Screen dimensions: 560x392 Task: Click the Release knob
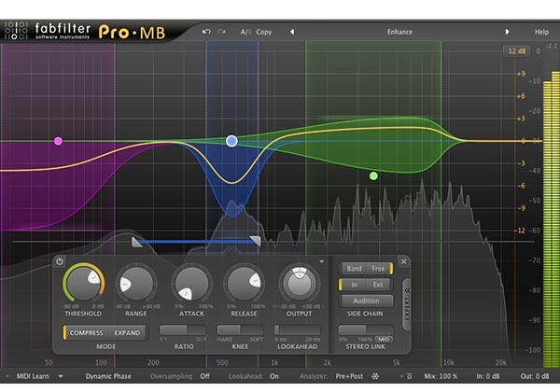tap(245, 284)
